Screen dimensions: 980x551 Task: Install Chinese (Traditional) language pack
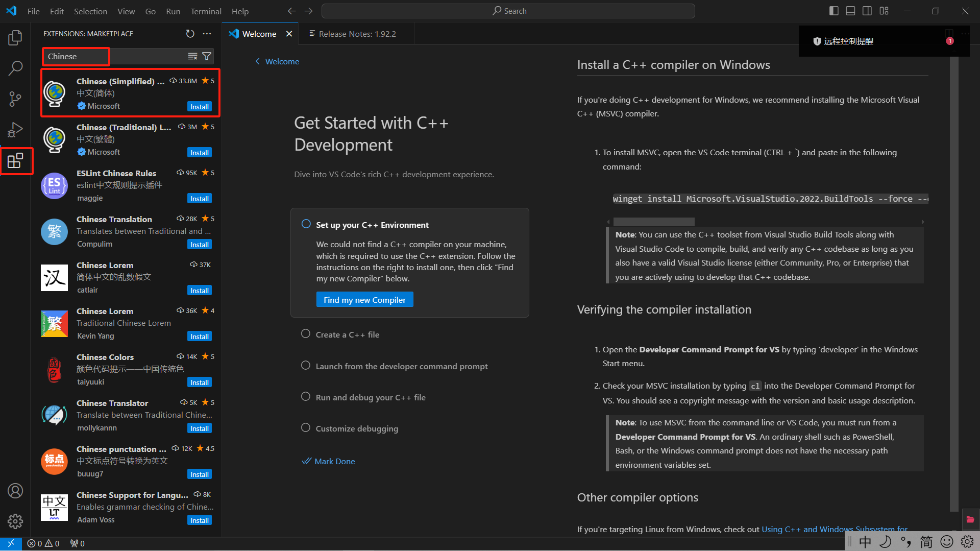200,153
